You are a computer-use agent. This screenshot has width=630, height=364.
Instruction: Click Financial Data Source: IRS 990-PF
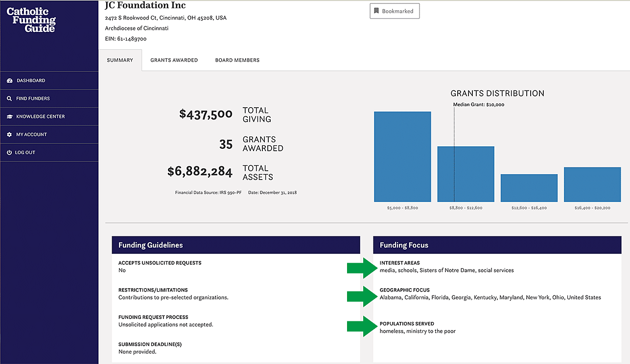(x=209, y=193)
